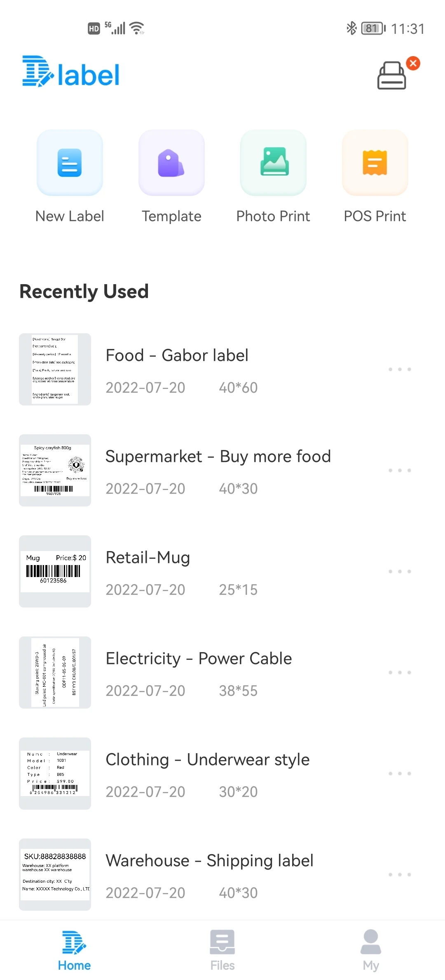Tap the printer connection icon
Screen dimensions: 445x980
pyautogui.click(x=392, y=75)
